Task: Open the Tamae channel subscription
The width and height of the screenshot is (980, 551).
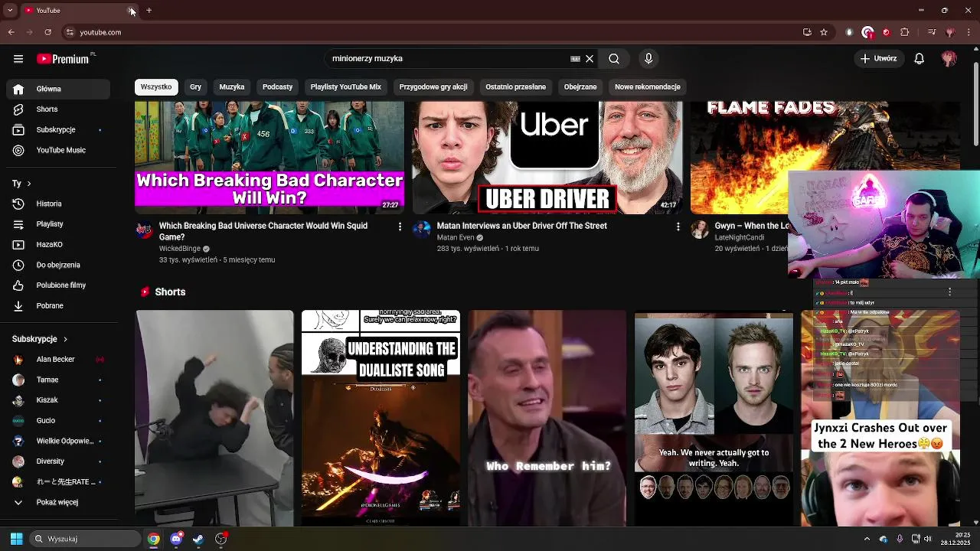Action: (x=58, y=380)
